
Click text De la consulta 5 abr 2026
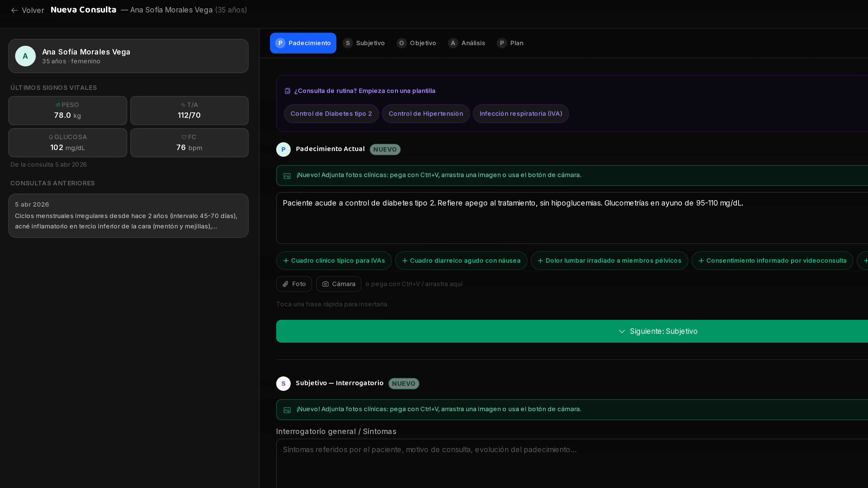pyautogui.click(x=49, y=165)
